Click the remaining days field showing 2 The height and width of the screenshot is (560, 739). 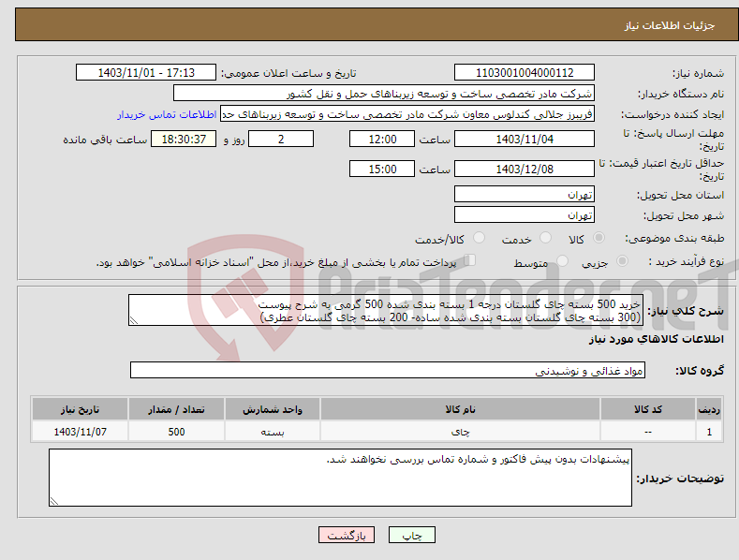[281, 139]
